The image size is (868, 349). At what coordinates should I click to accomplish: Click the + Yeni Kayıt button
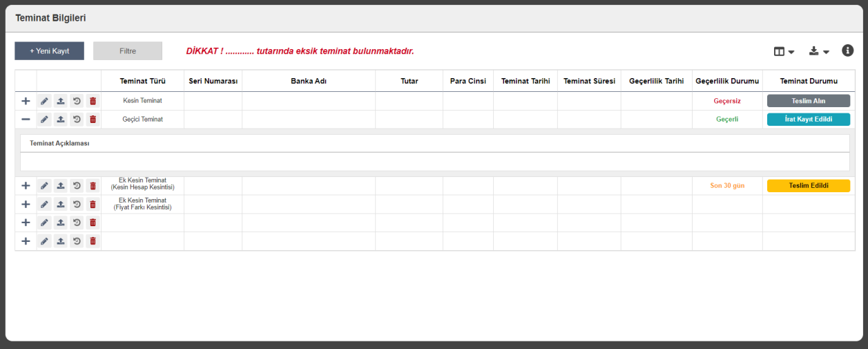pyautogui.click(x=49, y=51)
